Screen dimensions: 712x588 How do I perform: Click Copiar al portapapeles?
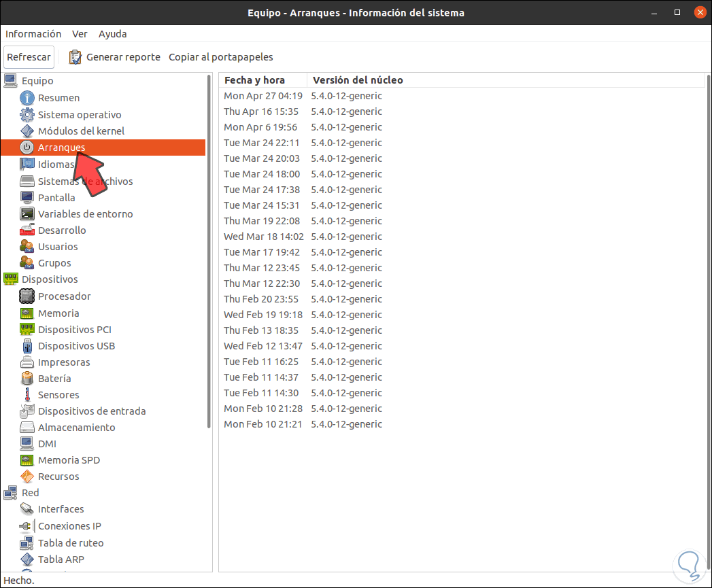tap(221, 57)
